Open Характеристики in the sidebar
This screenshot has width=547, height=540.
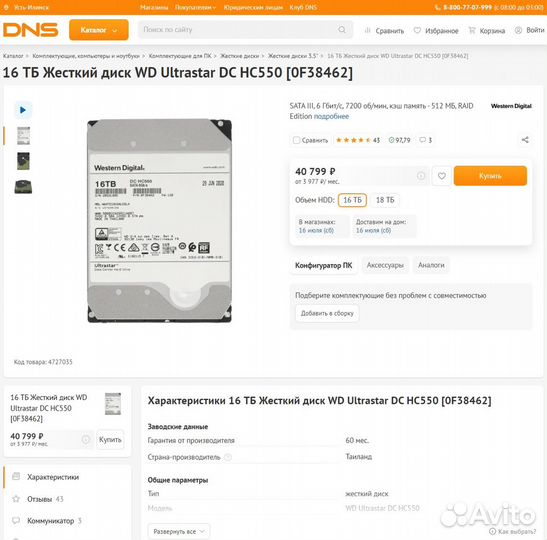click(x=53, y=477)
